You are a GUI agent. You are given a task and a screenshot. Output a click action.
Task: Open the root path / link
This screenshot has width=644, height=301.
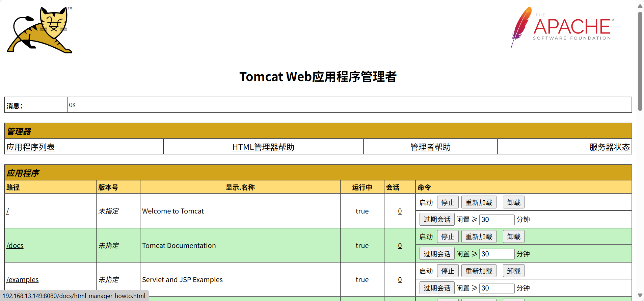[8, 211]
